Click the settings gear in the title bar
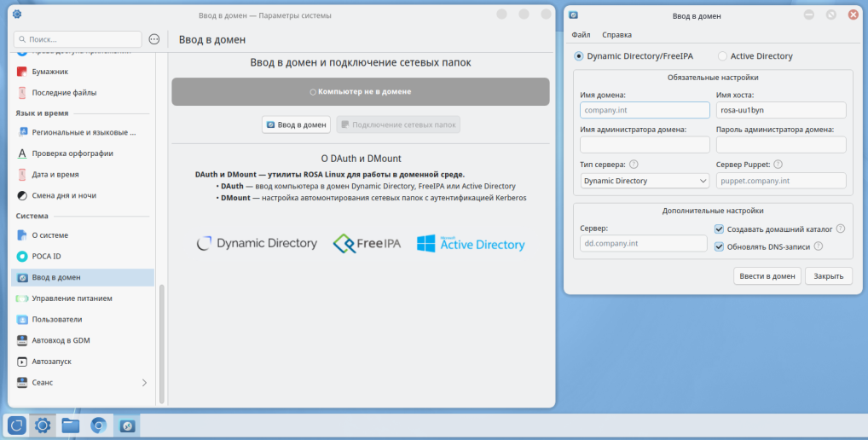This screenshot has width=868, height=440. (x=17, y=14)
